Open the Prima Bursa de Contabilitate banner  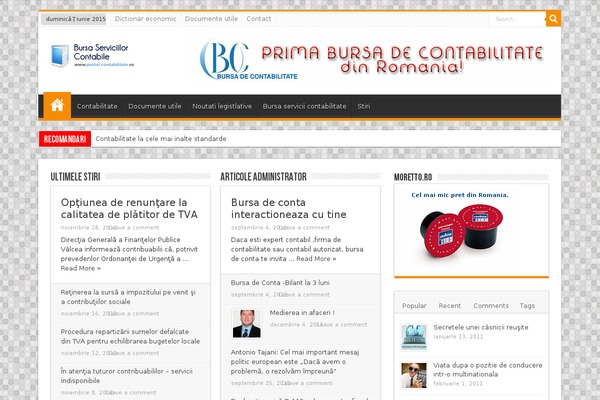pyautogui.click(x=371, y=59)
